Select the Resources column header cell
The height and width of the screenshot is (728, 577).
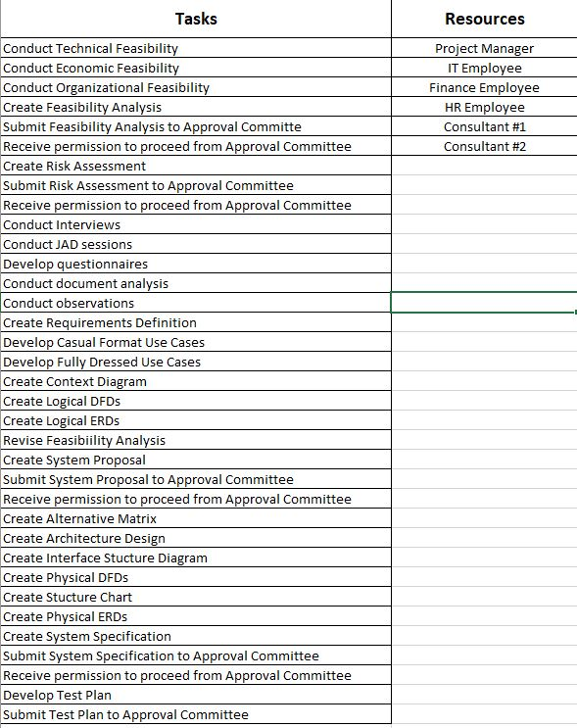[x=484, y=19]
